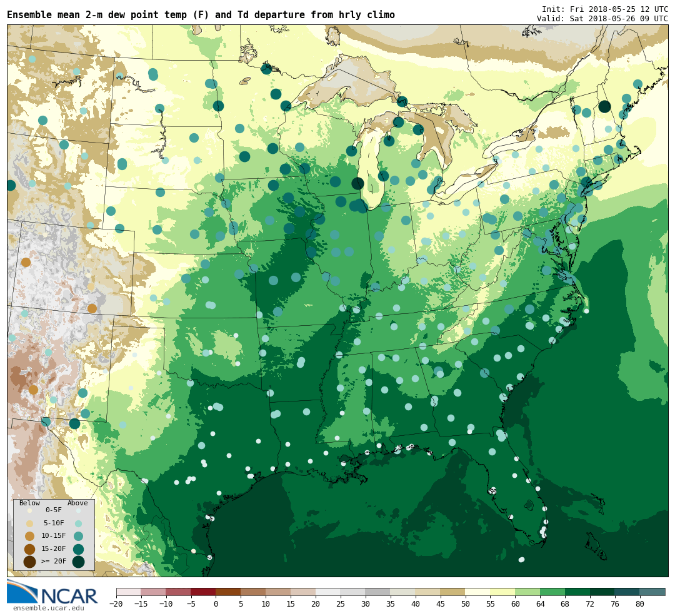
Task: Pick the colorbar swatch between 35 and 40
Action: [403, 592]
